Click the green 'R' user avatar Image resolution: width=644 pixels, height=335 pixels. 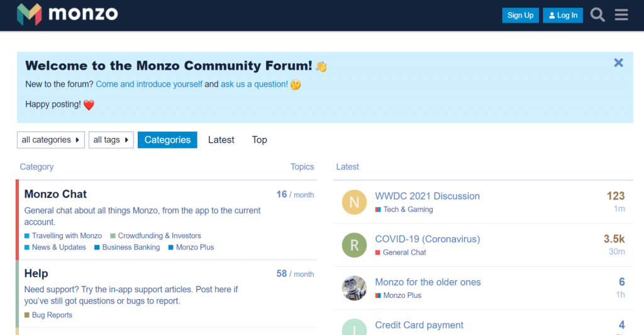[354, 245]
